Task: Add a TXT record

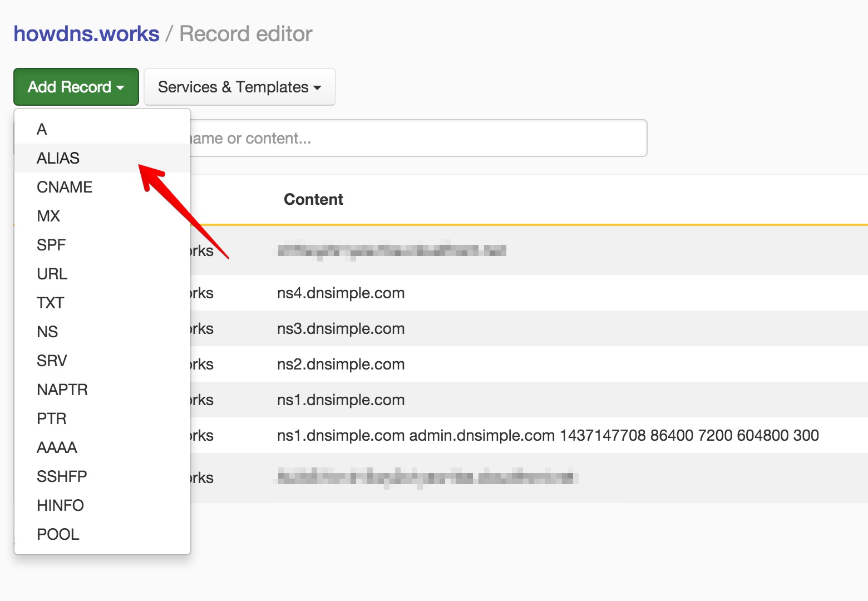Action: click(x=51, y=303)
